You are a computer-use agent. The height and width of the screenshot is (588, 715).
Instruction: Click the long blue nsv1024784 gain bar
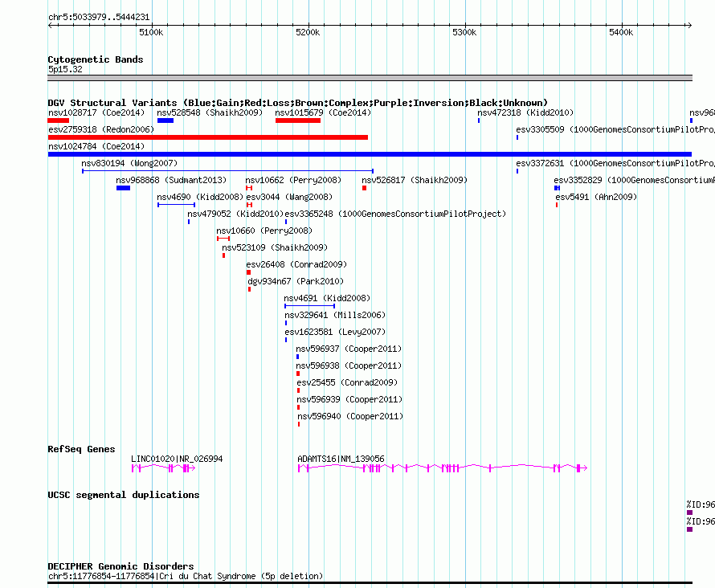(370, 154)
